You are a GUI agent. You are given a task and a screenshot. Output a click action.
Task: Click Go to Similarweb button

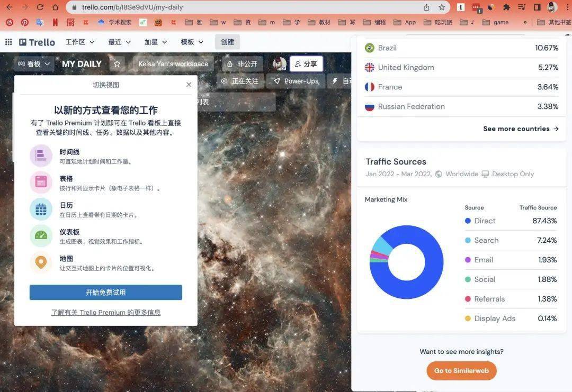[461, 371]
